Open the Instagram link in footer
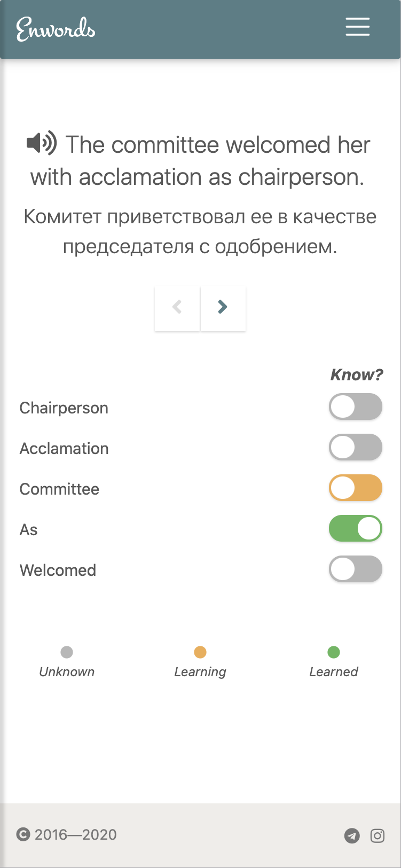This screenshot has width=401, height=868. 378,835
